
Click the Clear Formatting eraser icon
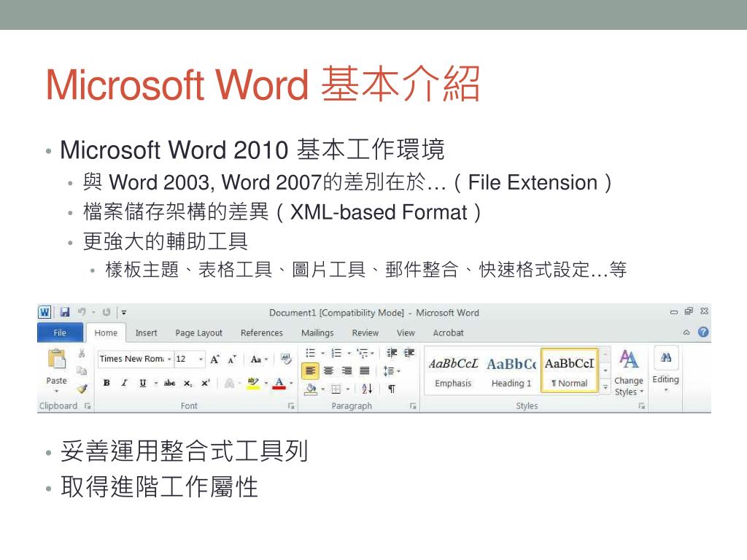click(x=286, y=359)
